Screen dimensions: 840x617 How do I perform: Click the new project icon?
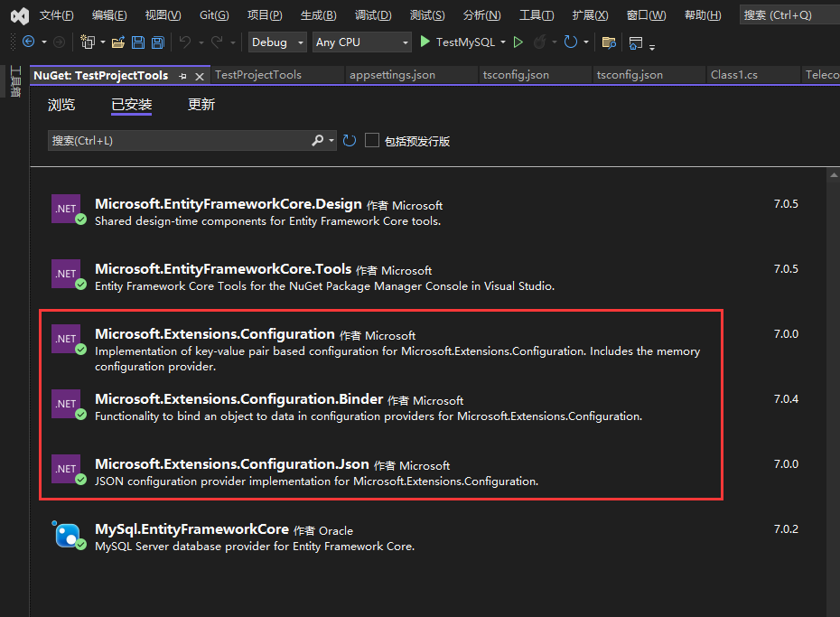88,42
